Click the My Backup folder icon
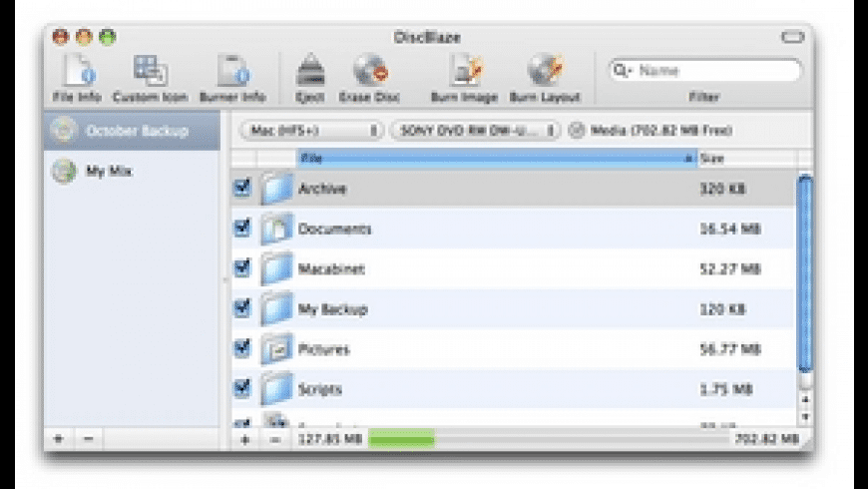Screen dimensions: 868x489 click(276, 309)
